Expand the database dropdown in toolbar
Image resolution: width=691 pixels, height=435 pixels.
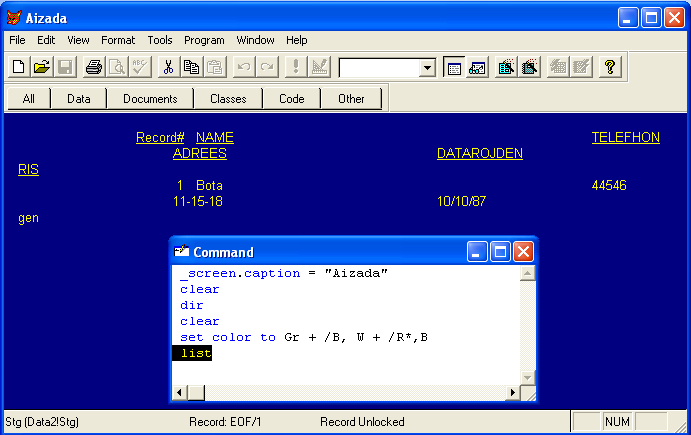(427, 68)
